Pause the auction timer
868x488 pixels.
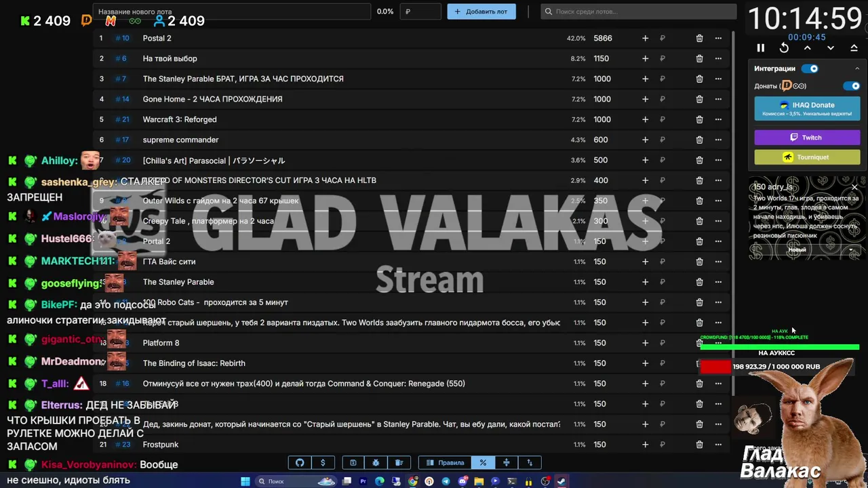click(760, 48)
